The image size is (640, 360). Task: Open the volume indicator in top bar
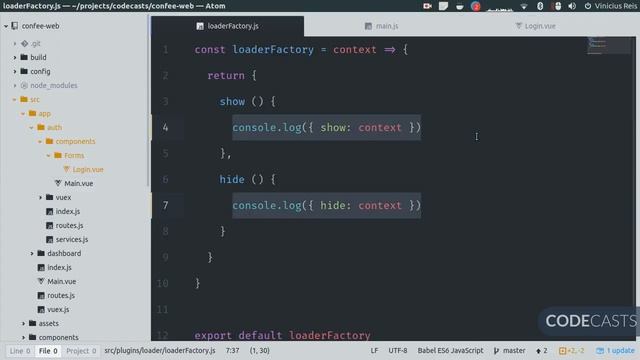coord(572,6)
